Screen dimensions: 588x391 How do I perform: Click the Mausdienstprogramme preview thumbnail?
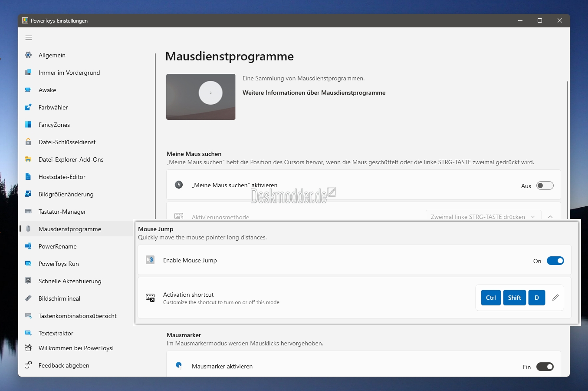(201, 97)
